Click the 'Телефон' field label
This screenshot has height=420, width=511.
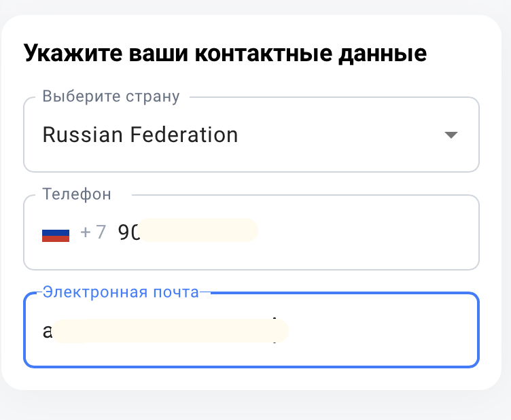point(77,194)
